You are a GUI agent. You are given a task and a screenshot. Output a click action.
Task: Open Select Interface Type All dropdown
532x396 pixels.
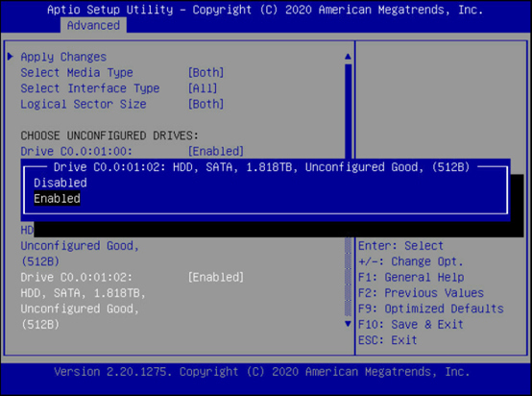click(203, 88)
